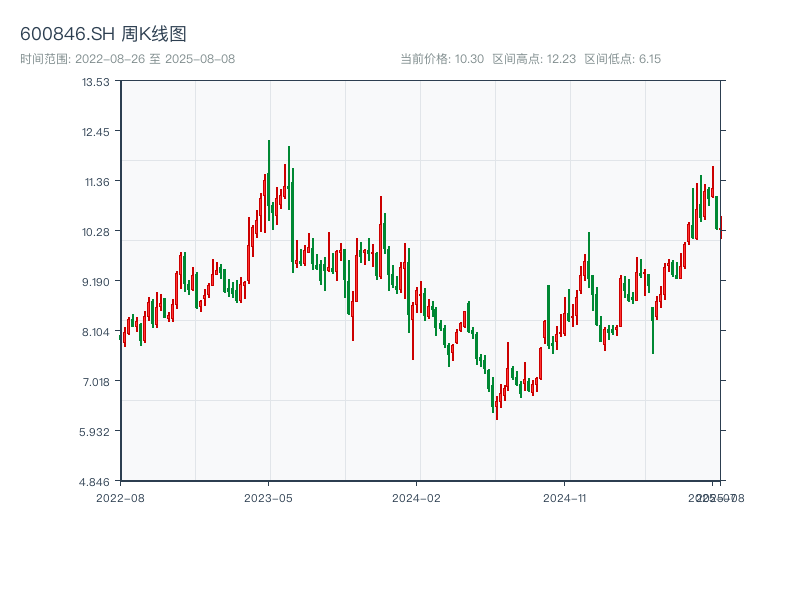Select the 2022-08 x-axis date tick
The image size is (800, 600).
point(120,497)
